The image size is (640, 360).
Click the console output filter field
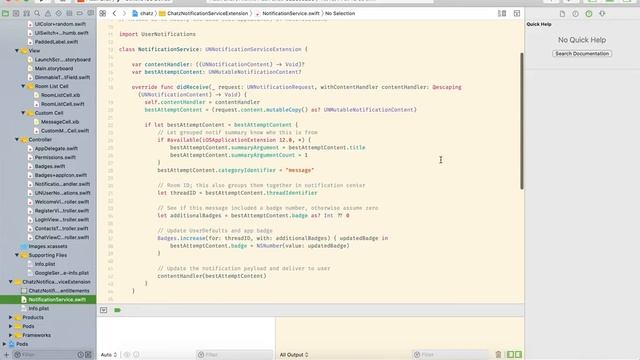tap(450, 355)
